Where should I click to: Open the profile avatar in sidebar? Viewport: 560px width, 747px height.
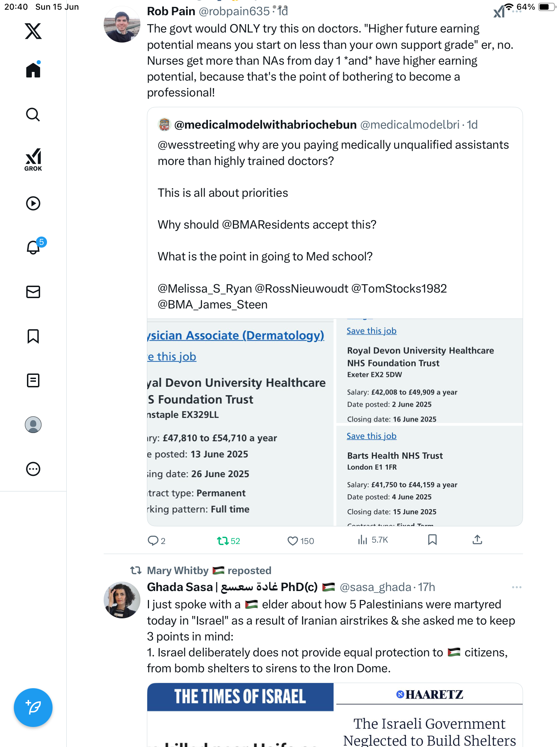(33, 425)
